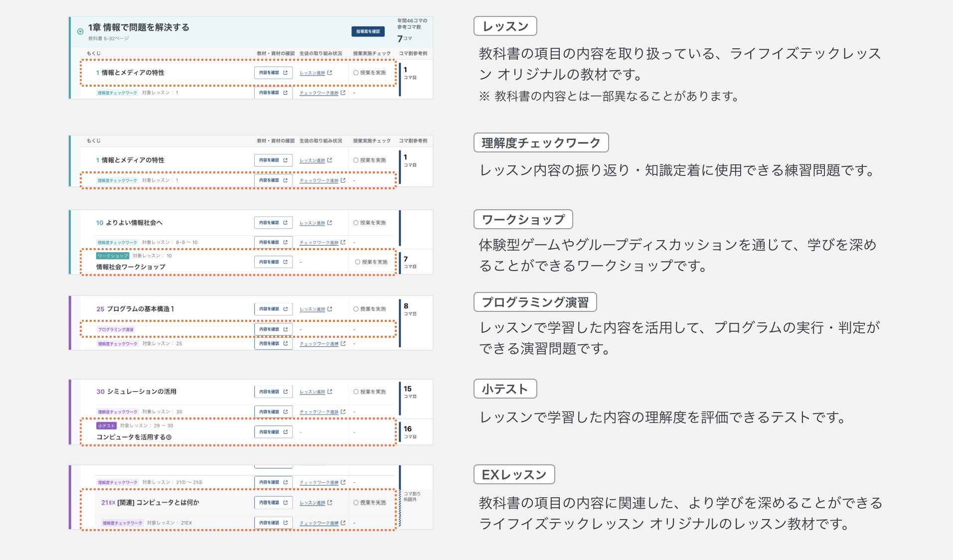Click external-link icon beside レッスン進捗 for lesson 10
Viewport: 953px width, 560px height.
(329, 223)
